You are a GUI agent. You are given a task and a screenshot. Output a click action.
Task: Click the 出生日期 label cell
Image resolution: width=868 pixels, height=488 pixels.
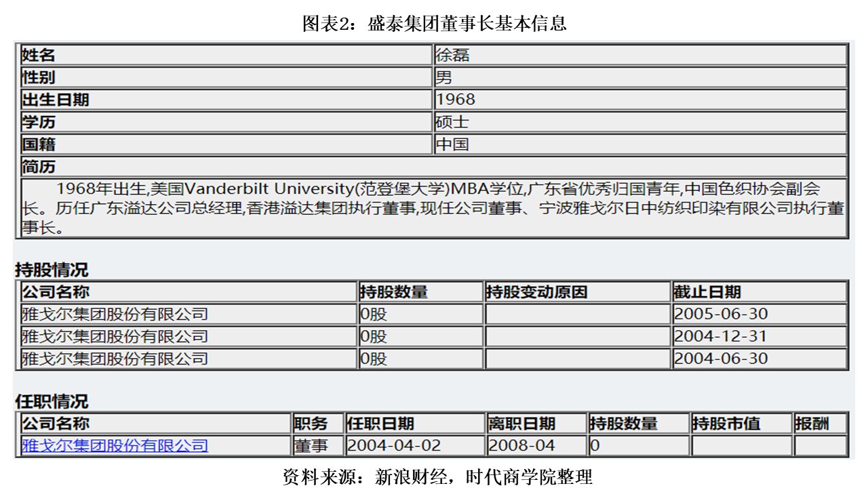(x=227, y=100)
